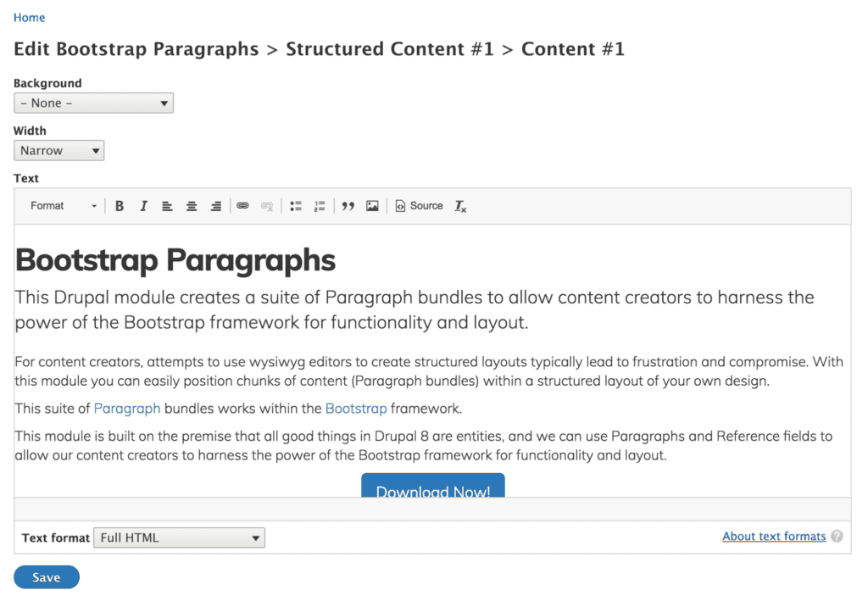Click the Unlink icon
Viewport: 868px width, 607px height.
point(267,206)
